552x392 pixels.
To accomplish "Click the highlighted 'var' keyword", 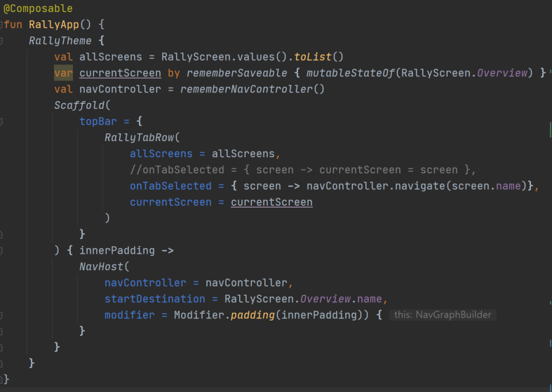I will [63, 73].
